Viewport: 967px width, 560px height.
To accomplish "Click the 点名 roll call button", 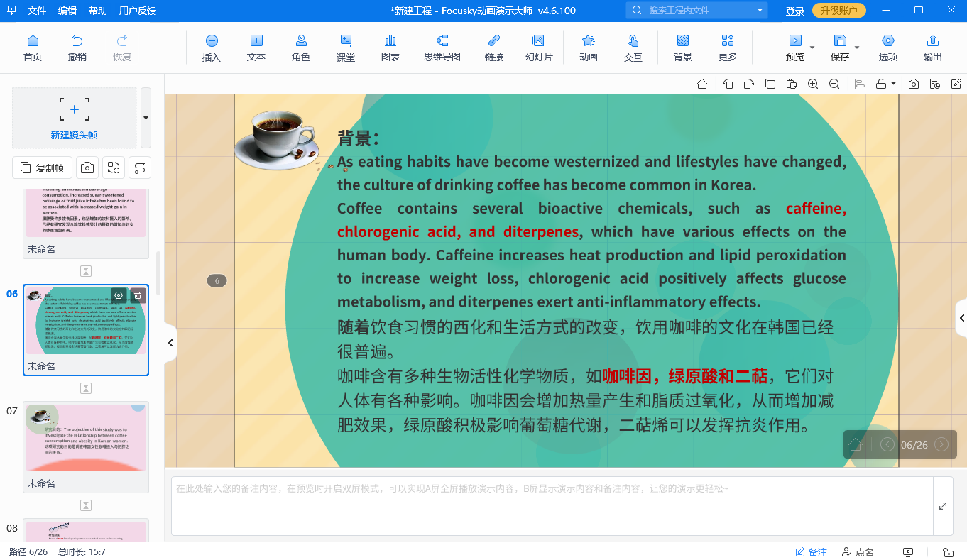I will [858, 552].
